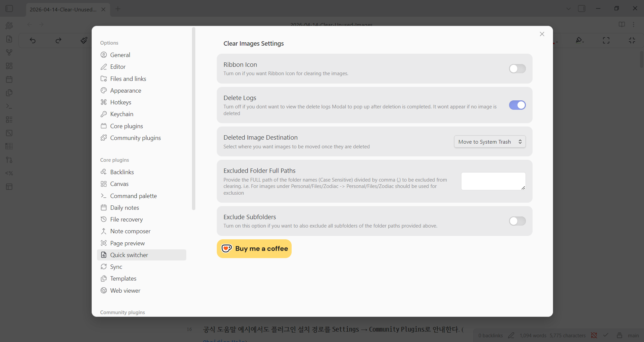644x342 pixels.
Task: Toggle the right sidebar icon
Action: pyautogui.click(x=582, y=9)
